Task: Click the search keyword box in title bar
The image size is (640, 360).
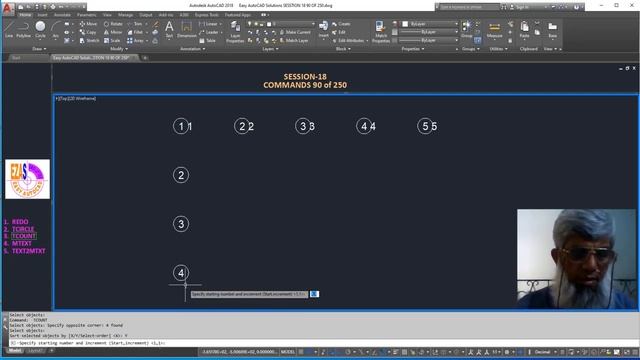Action: 469,7
